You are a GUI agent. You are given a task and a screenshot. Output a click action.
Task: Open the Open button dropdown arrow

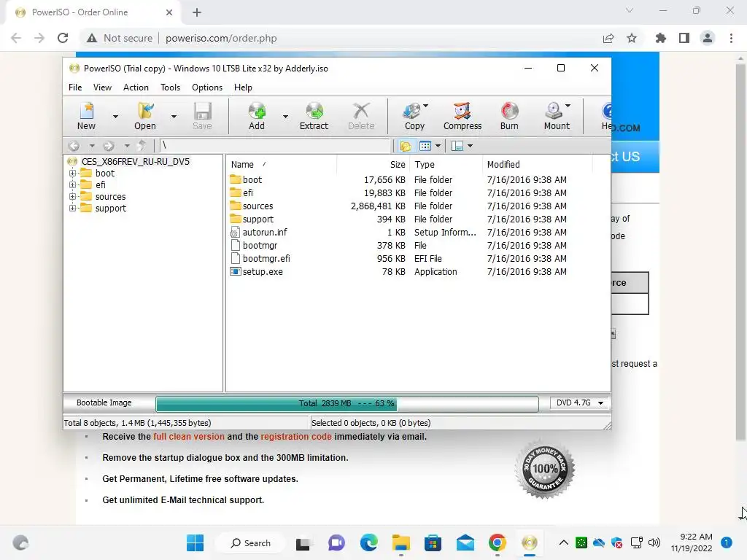[174, 116]
